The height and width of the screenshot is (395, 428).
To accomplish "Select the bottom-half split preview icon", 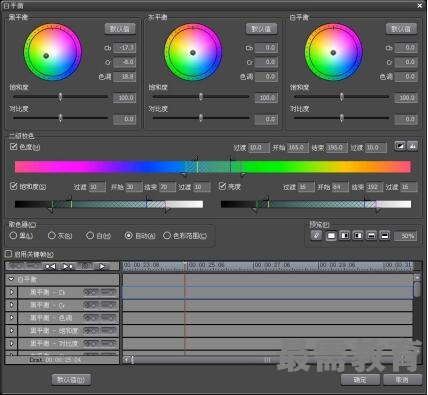I will 385,236.
